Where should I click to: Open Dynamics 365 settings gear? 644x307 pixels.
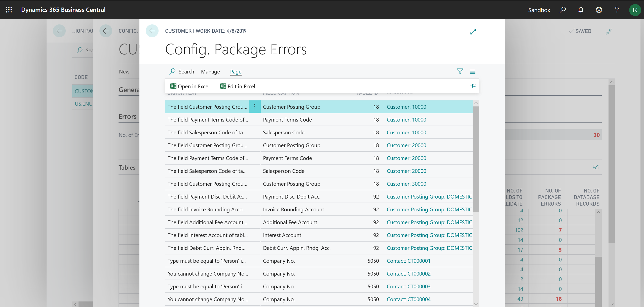[x=599, y=10]
